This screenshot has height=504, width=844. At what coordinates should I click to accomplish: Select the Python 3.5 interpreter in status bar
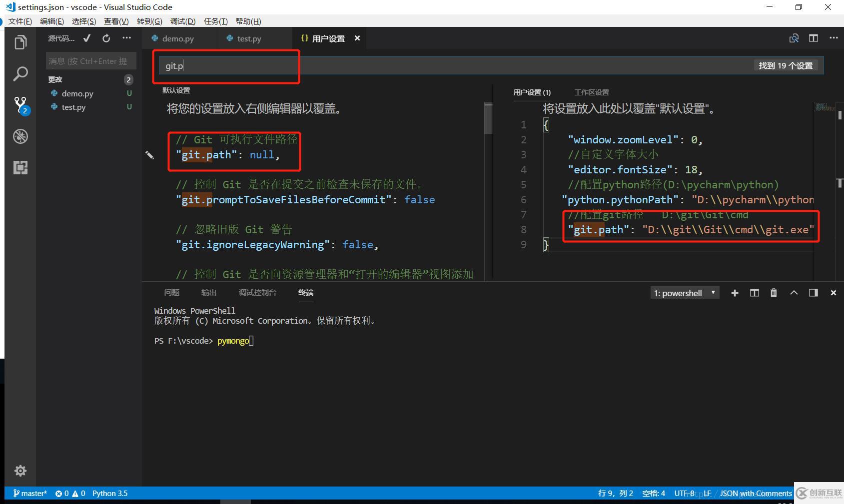tap(109, 493)
